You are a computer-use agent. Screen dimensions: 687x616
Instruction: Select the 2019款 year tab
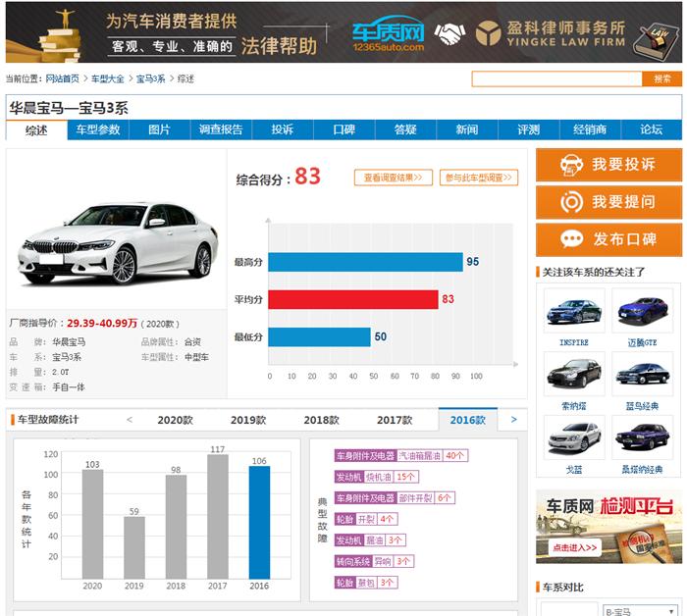(x=248, y=420)
